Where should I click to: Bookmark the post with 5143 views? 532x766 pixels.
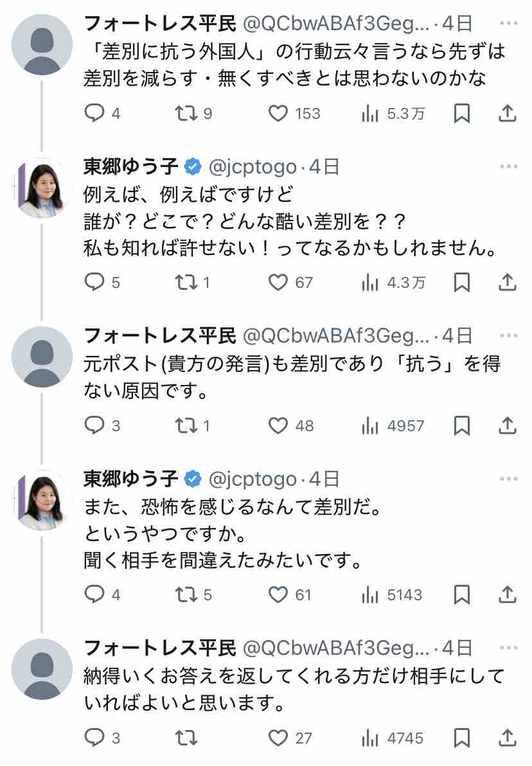462,595
